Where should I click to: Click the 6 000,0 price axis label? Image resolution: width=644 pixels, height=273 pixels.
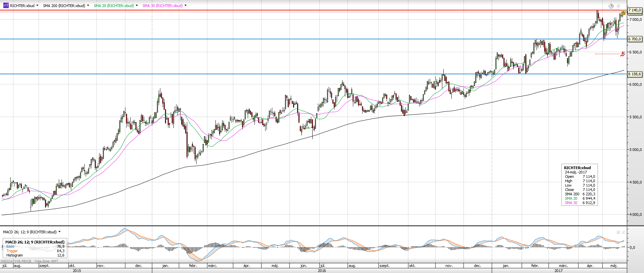[636, 84]
